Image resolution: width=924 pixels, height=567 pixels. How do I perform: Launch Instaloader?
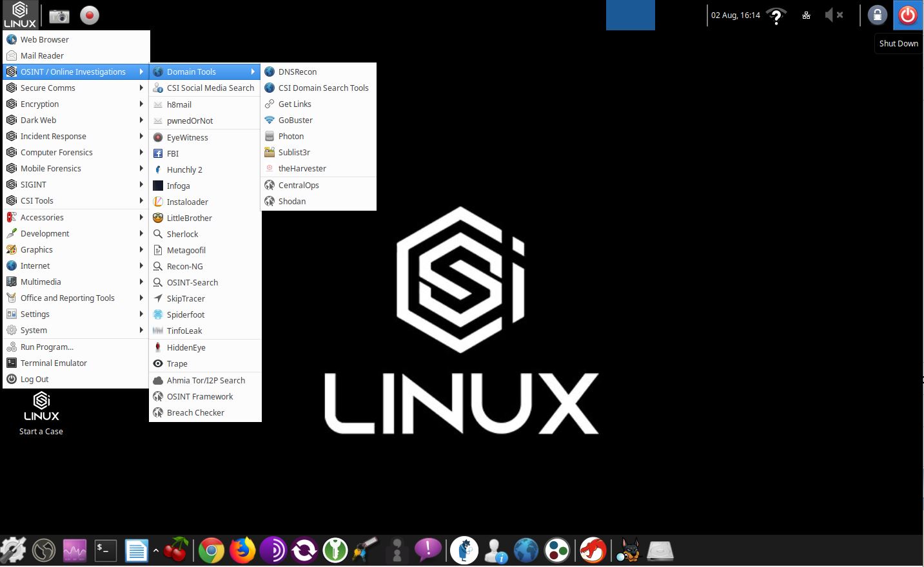[205, 202]
